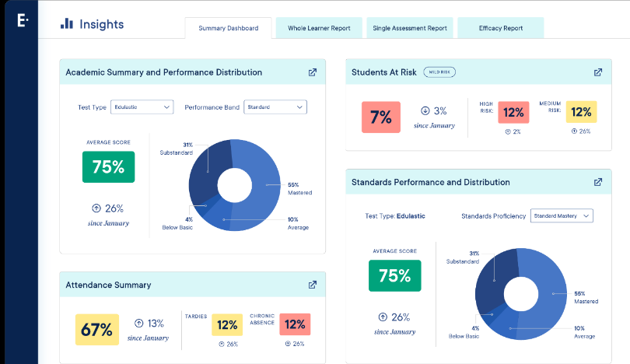Open Standards Proficiency Standard Mastery dropdown
The width and height of the screenshot is (630, 364).
point(562,215)
